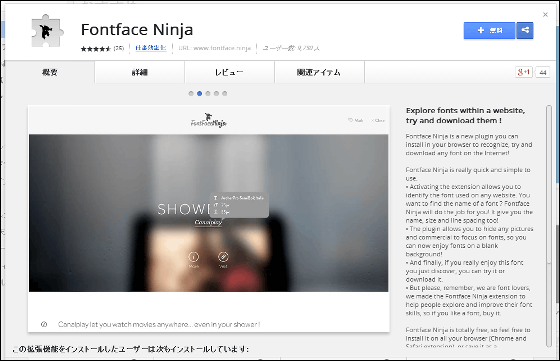
Task: Select the first screenshot carousel dot
Action: coord(191,94)
